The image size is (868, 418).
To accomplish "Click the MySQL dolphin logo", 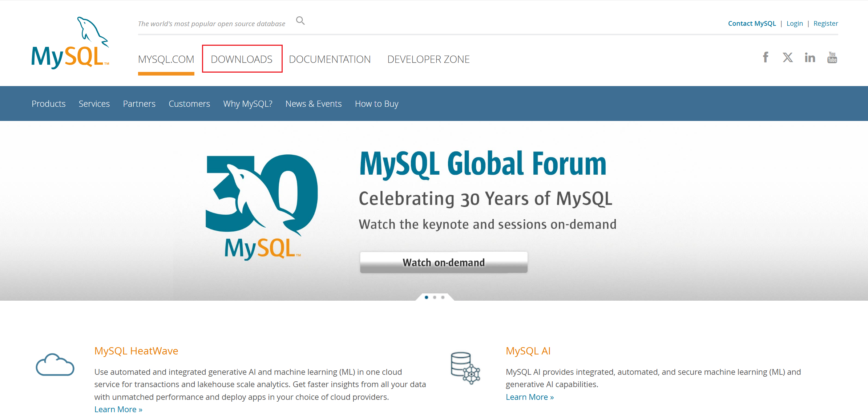I will (x=70, y=42).
